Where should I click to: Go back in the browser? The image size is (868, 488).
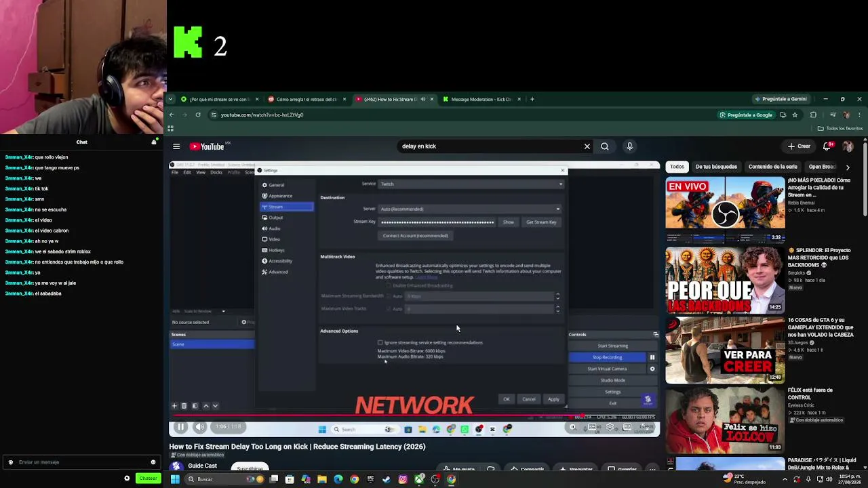pyautogui.click(x=172, y=115)
